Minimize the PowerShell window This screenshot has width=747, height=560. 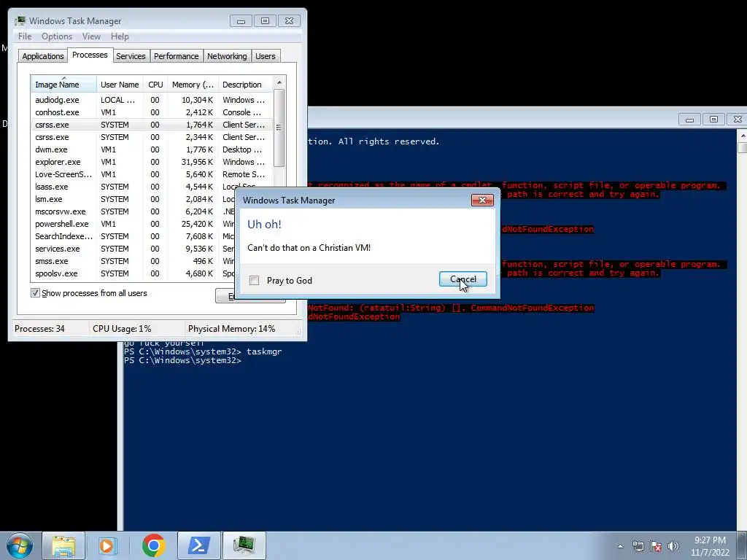pos(689,119)
